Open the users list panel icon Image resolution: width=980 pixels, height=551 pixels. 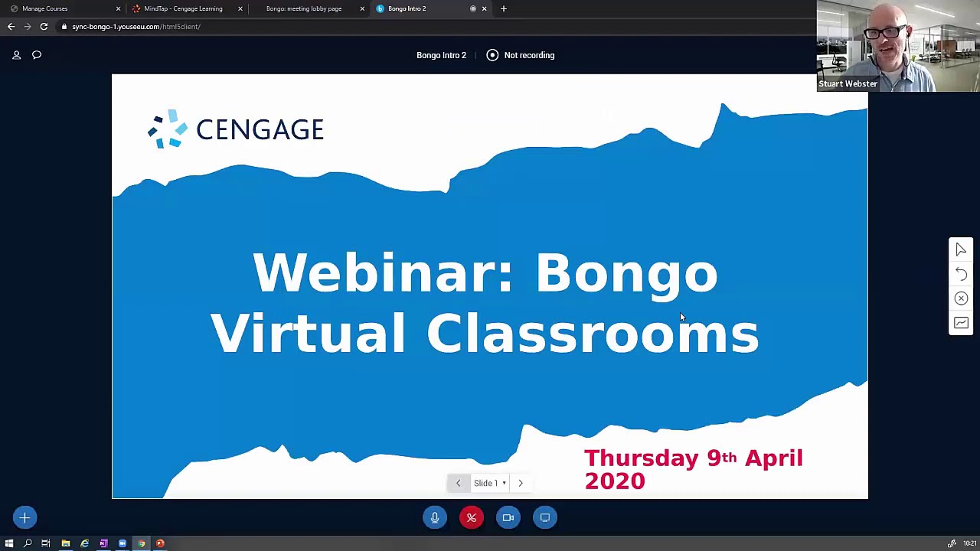click(16, 55)
